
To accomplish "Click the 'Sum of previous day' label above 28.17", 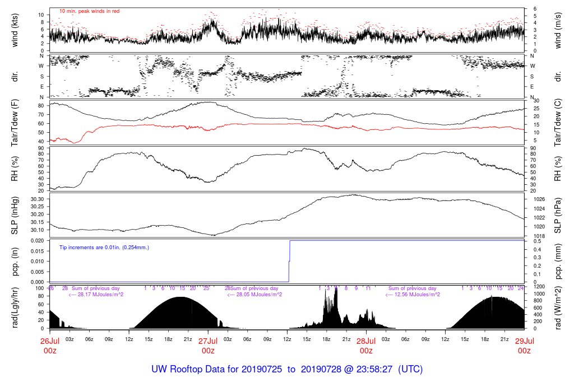I will 95,288.
